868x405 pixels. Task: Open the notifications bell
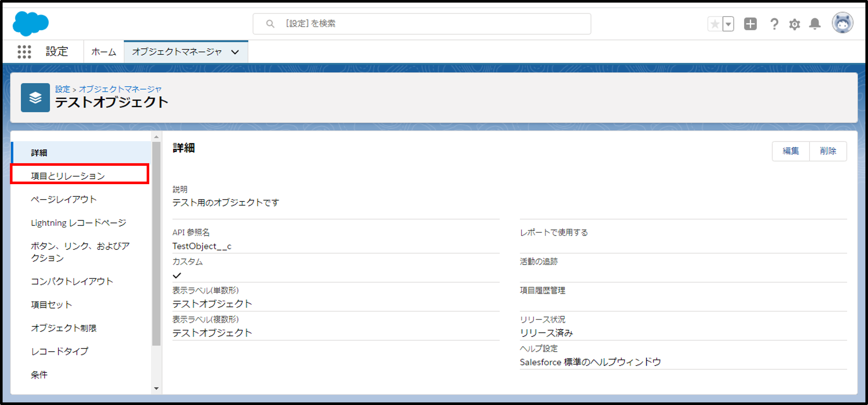(x=815, y=24)
